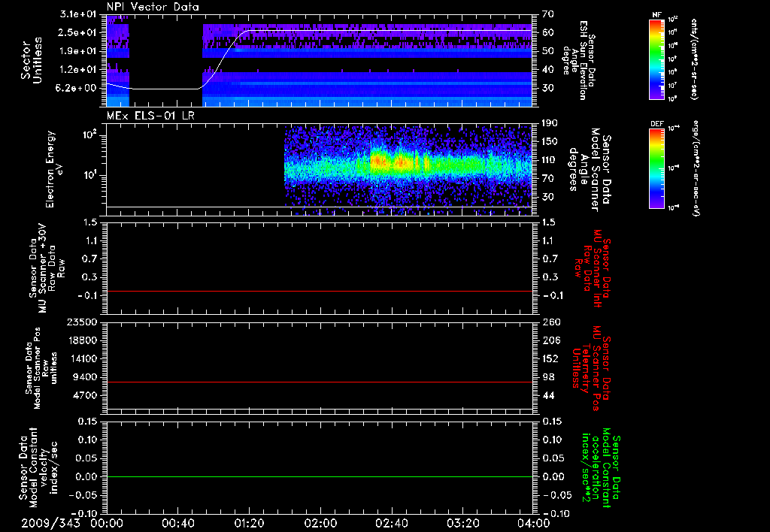Click the 98 telemetry tick label
The height and width of the screenshot is (532, 770).
coord(547,377)
